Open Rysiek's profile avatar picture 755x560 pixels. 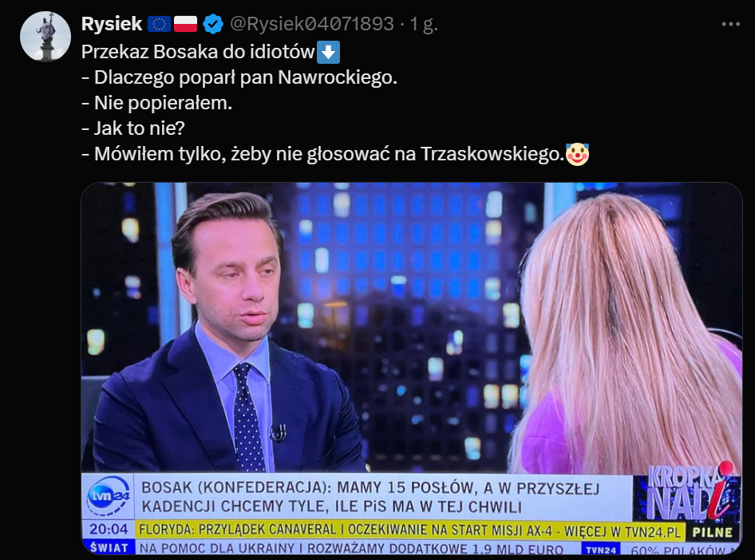[x=45, y=36]
